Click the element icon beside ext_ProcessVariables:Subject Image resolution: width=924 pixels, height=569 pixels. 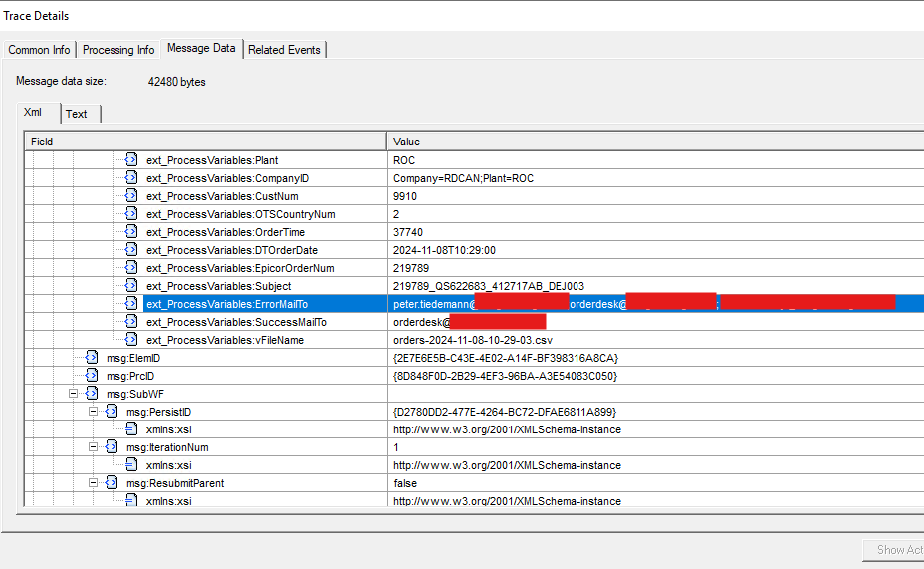click(x=131, y=285)
